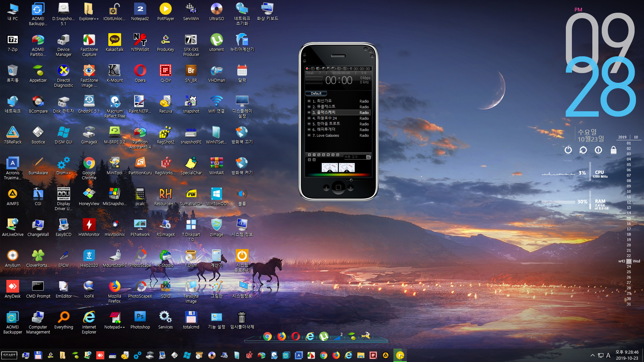Open the Photoshop desktop icon

click(x=140, y=320)
